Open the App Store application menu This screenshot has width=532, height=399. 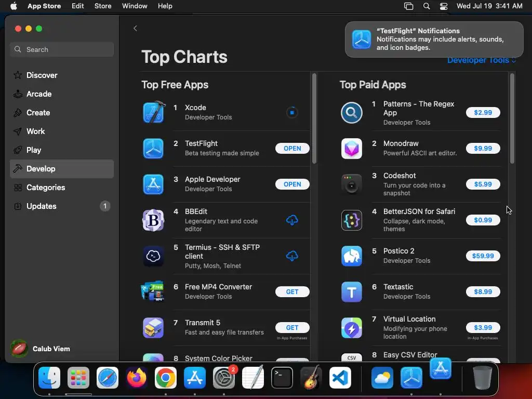44,6
